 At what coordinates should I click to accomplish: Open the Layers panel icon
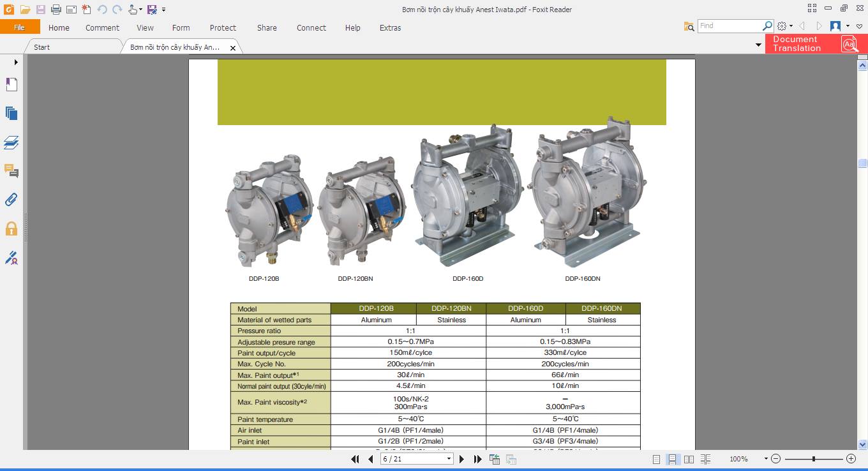[x=11, y=142]
